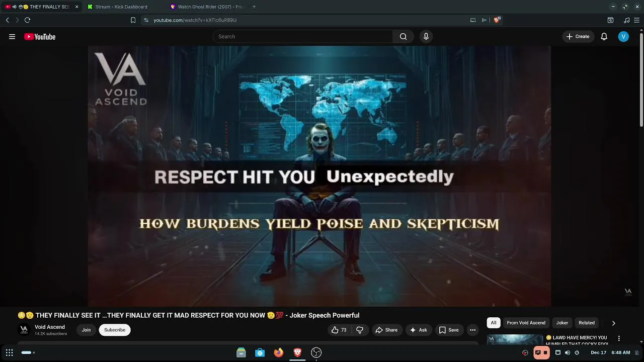Open Void Ascend channel avatar
Image resolution: width=644 pixels, height=362 pixels.
click(x=24, y=330)
